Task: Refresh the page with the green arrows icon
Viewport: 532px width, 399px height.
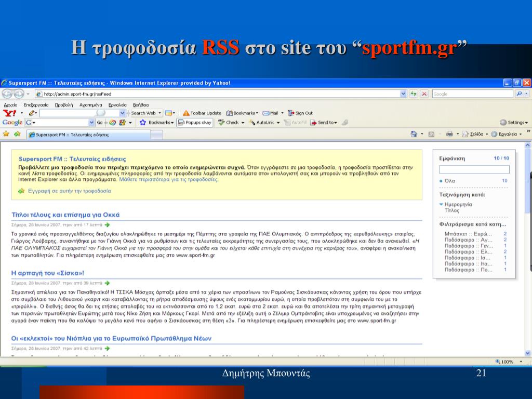Action: (x=413, y=94)
